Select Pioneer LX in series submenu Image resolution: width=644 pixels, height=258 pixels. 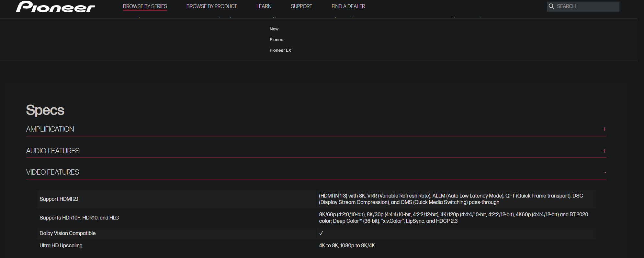click(x=280, y=50)
